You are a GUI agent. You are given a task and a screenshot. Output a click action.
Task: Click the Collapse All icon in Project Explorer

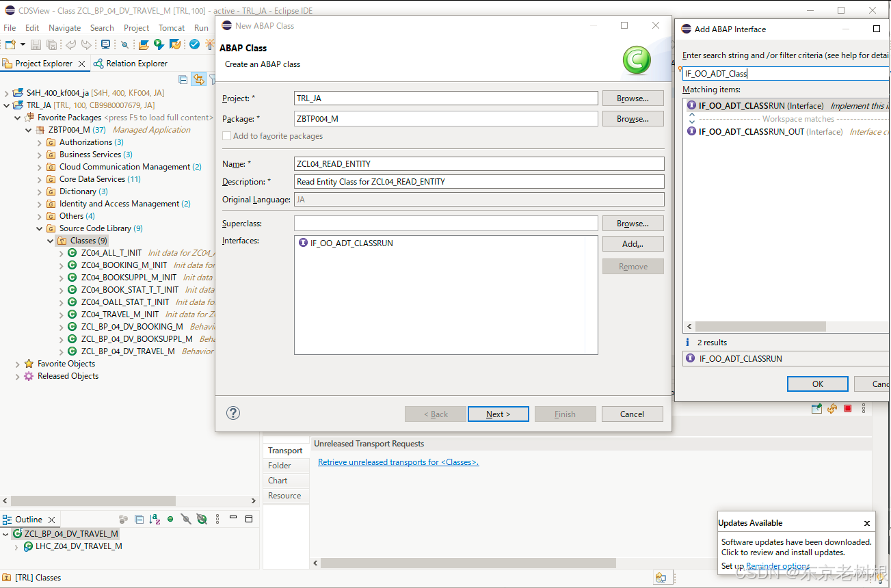click(183, 79)
